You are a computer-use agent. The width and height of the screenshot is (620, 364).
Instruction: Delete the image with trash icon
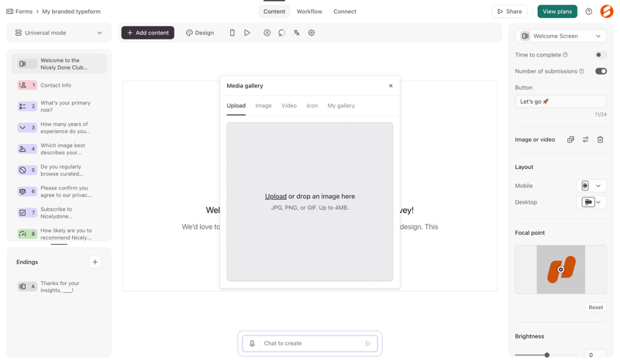tap(600, 139)
